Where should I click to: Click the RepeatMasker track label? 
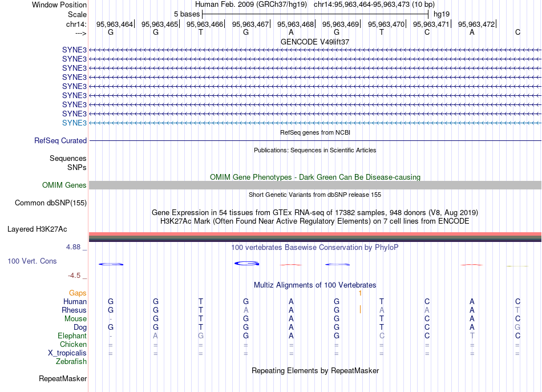coord(63,379)
